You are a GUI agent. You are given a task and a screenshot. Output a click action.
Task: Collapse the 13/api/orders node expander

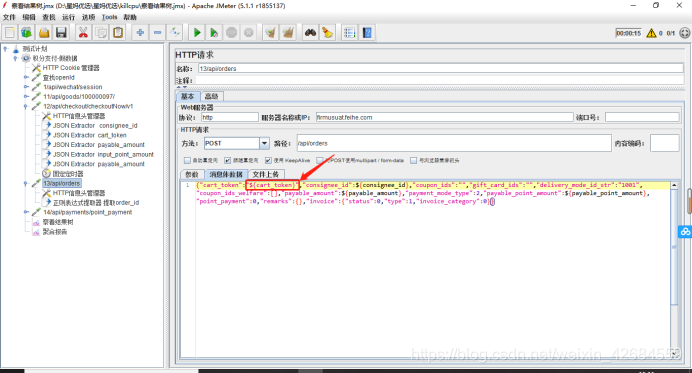tap(26, 183)
